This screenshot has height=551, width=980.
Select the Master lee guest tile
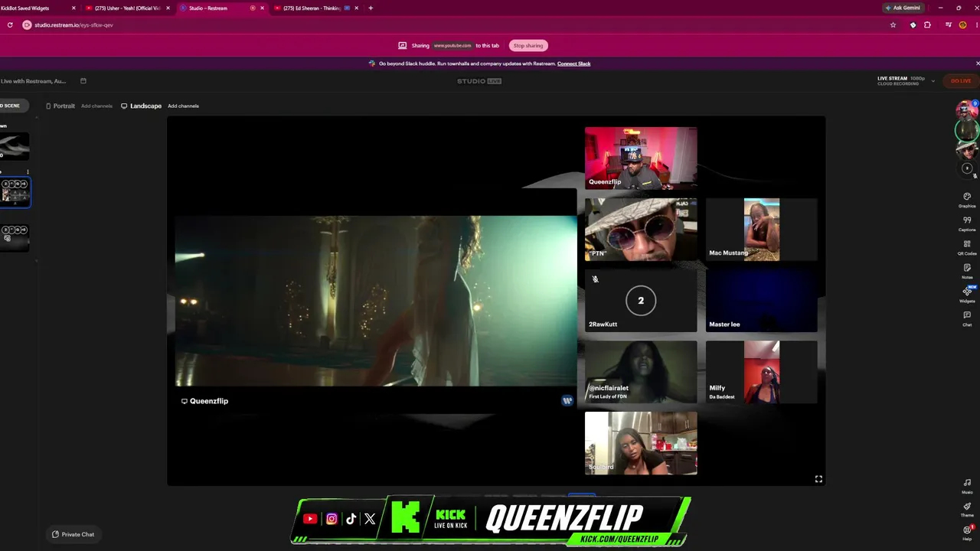[x=762, y=301]
